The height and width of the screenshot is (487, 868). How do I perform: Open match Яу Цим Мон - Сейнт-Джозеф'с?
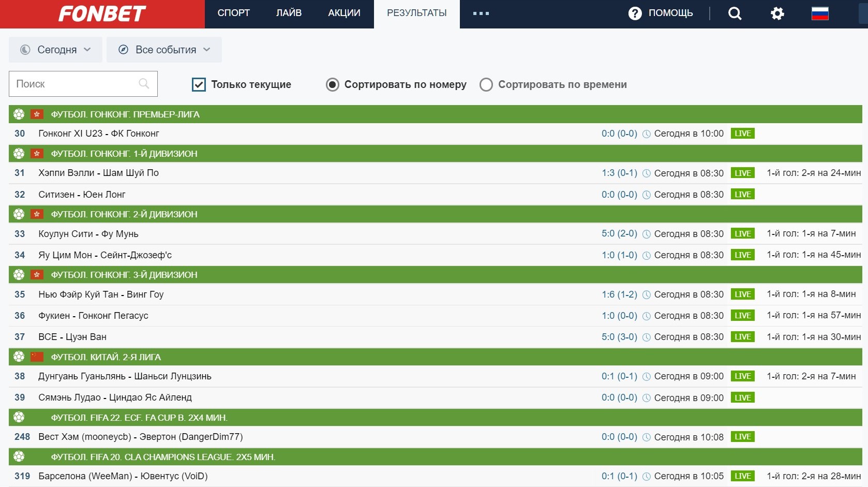105,255
